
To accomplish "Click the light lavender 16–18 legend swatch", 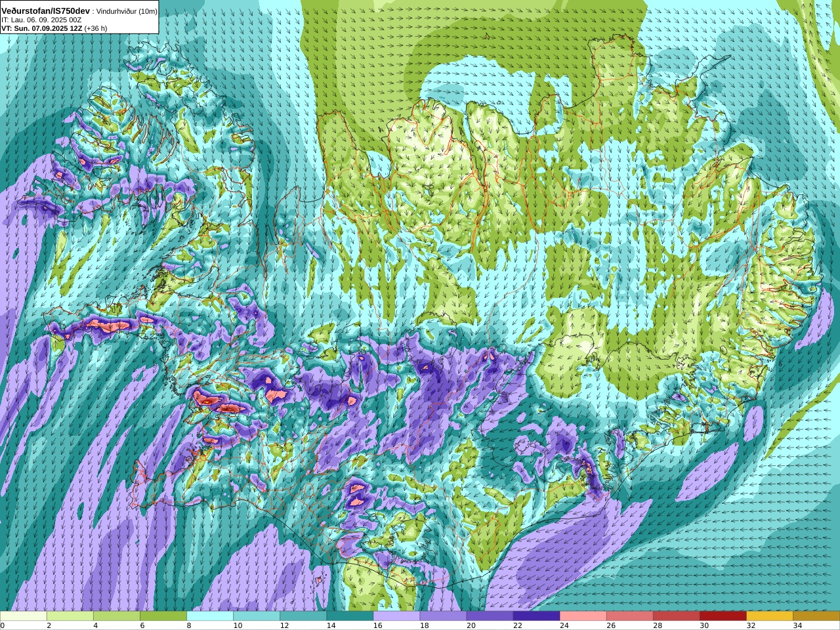I will tap(396, 616).
